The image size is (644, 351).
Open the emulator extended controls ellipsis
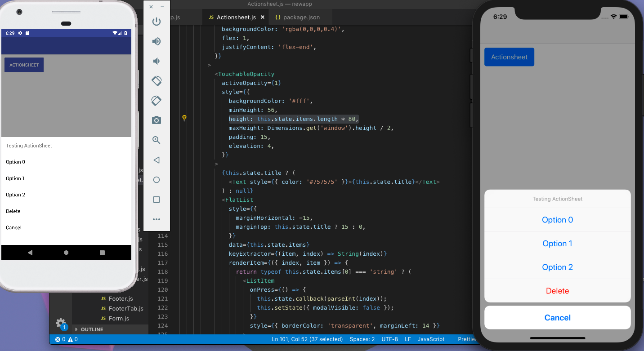pyautogui.click(x=157, y=219)
